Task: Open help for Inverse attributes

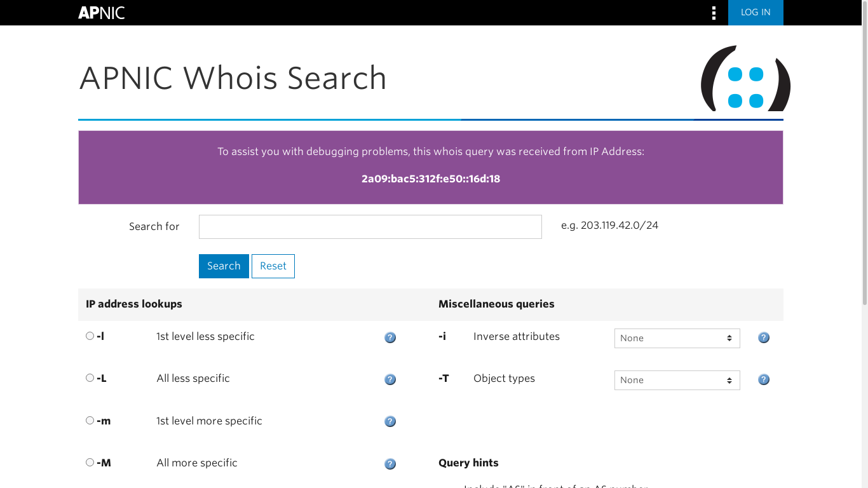Action: [764, 337]
